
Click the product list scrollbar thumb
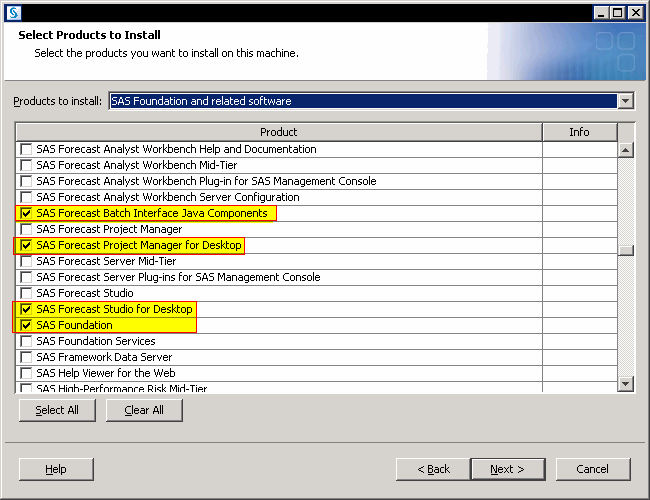626,250
